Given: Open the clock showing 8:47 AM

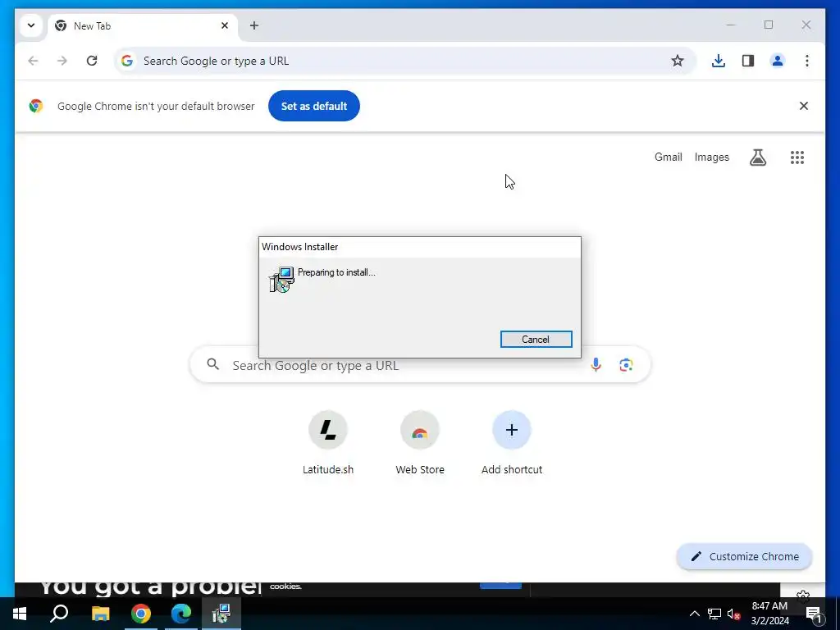Looking at the screenshot, I should tap(769, 614).
